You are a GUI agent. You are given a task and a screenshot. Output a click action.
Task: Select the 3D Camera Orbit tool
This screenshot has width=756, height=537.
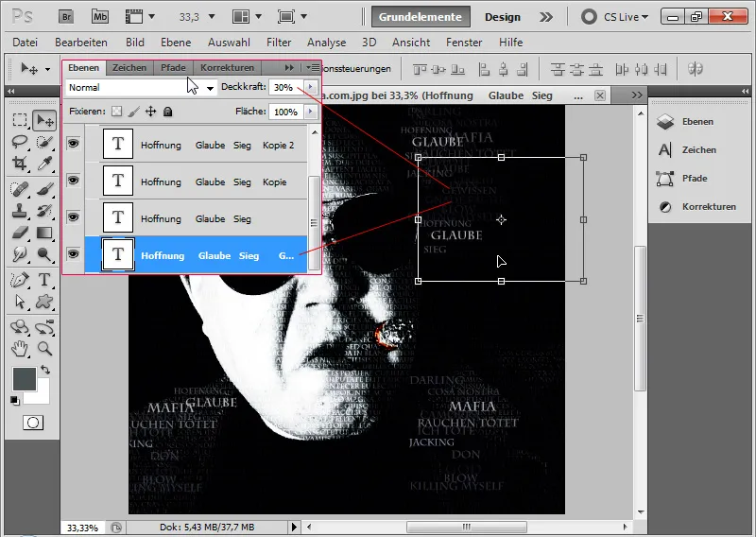[44, 326]
